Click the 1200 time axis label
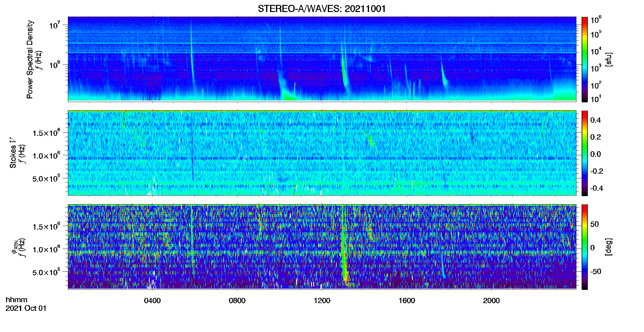644x332 pixels. (x=322, y=301)
